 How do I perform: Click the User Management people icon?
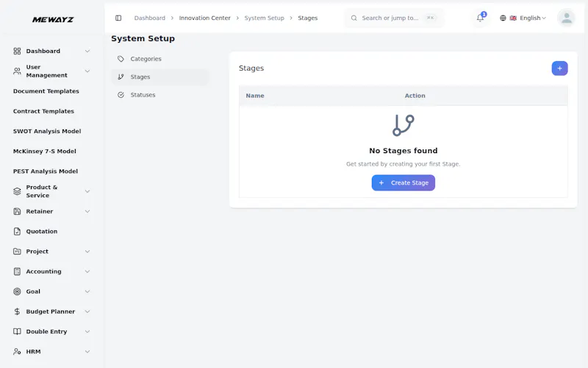[x=17, y=71]
